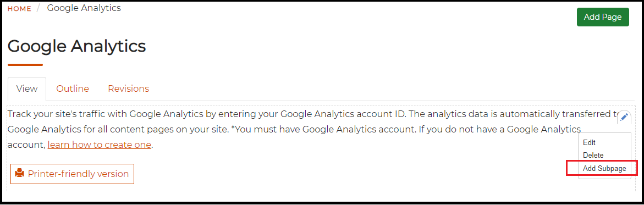Go to the HOME breadcrumb link
The image size is (644, 205).
(x=19, y=9)
